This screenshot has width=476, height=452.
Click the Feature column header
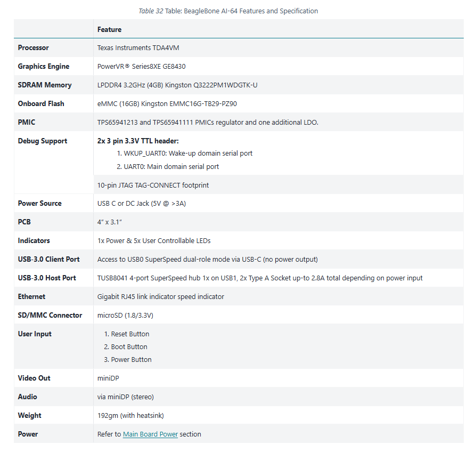[x=109, y=29]
